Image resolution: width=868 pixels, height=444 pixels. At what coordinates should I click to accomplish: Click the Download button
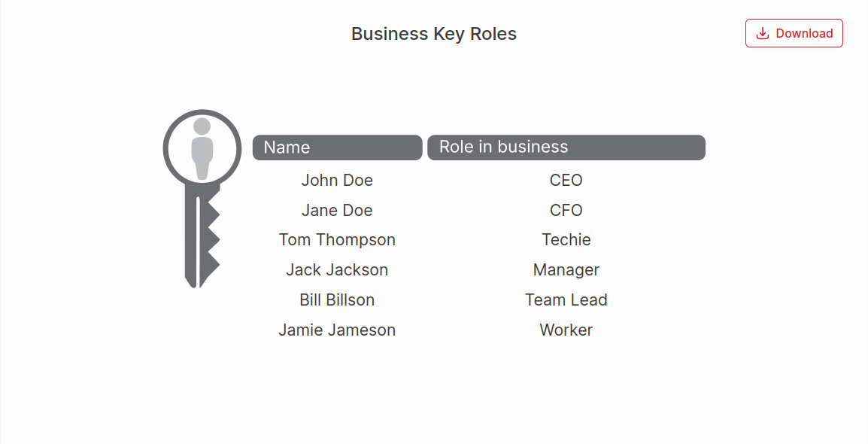[794, 33]
